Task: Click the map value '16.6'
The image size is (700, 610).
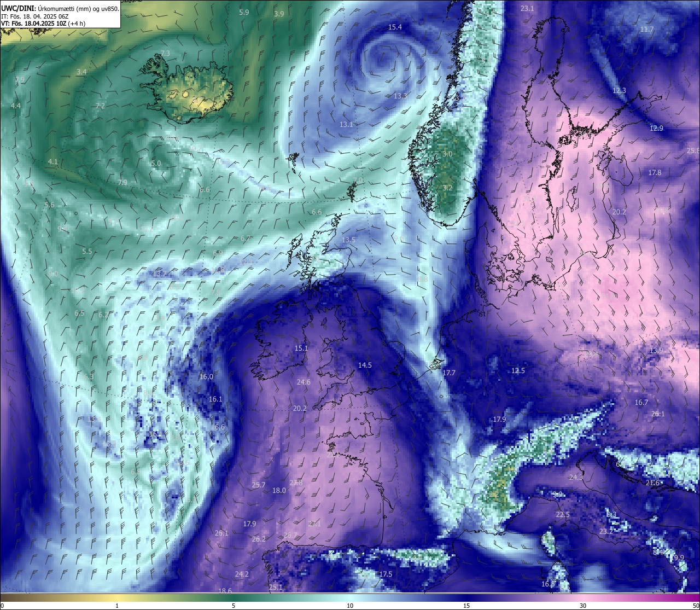Action: pos(218,427)
